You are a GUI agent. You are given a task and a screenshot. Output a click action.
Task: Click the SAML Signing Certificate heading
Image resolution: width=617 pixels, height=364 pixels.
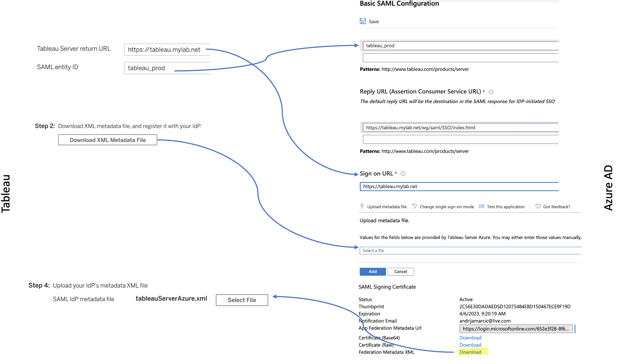click(387, 287)
